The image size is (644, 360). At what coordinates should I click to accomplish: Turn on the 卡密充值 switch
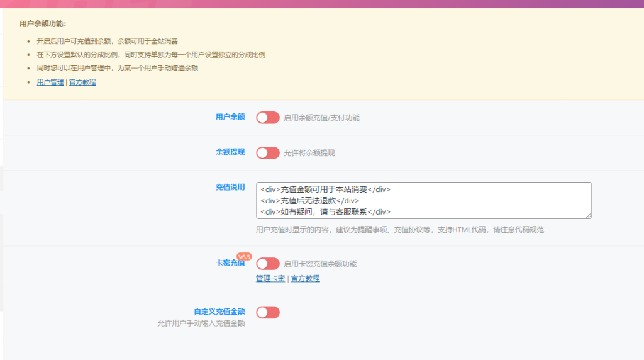[x=268, y=264]
